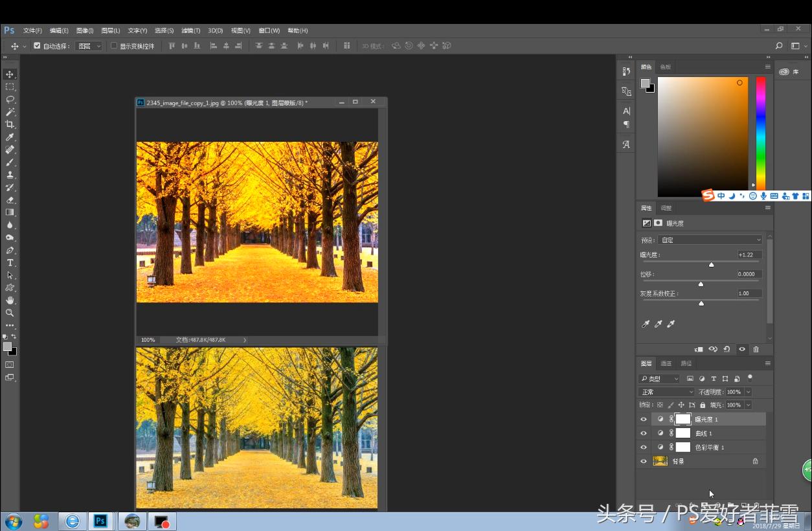Viewport: 812px width, 531px height.
Task: Open the 滤镜(T) menu
Action: [190, 30]
